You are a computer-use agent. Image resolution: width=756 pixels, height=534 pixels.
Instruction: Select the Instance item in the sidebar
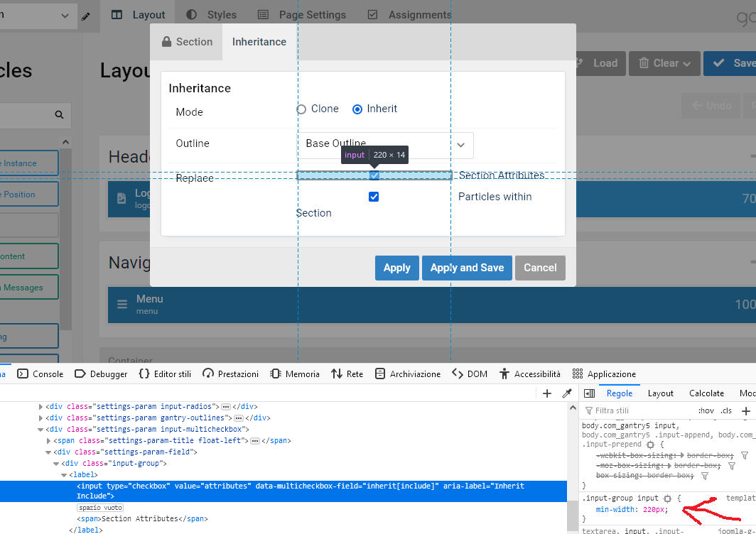click(29, 163)
